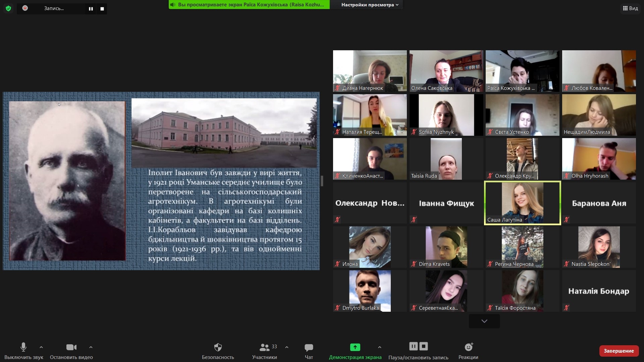This screenshot has width=644, height=362.
Task: Pause recording via bottom toolbar pause icon
Action: 414,346
